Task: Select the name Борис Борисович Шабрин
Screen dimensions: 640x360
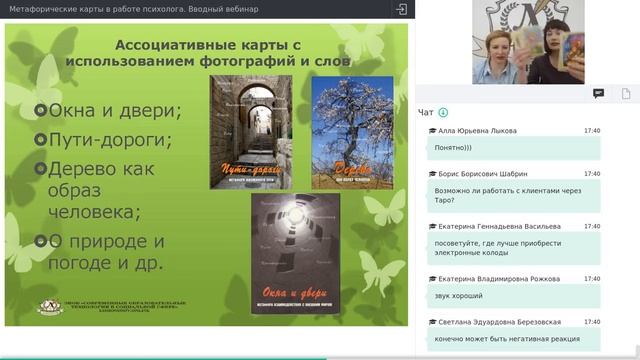Action: [482, 173]
